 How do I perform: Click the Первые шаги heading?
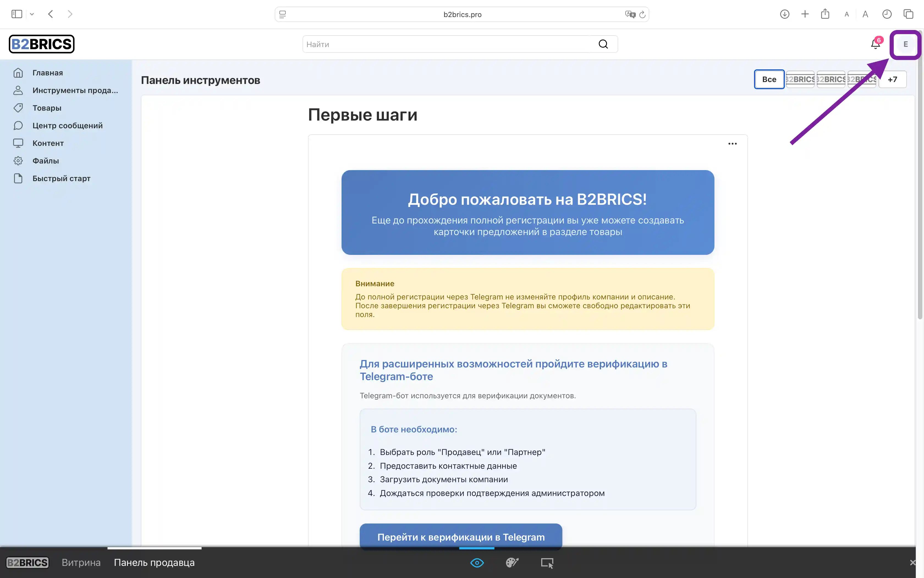[x=362, y=115]
